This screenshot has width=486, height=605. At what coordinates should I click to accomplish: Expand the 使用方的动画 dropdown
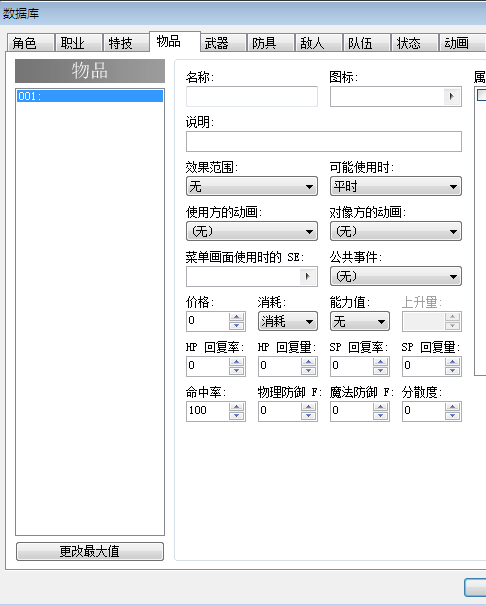(x=252, y=231)
